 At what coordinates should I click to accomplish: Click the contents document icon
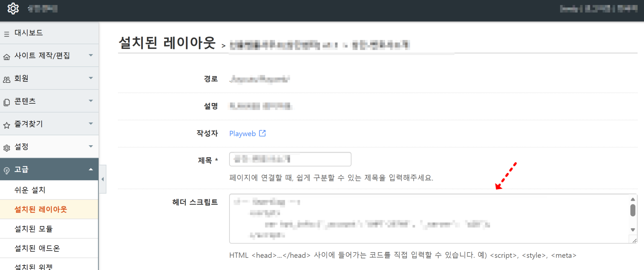point(7,102)
